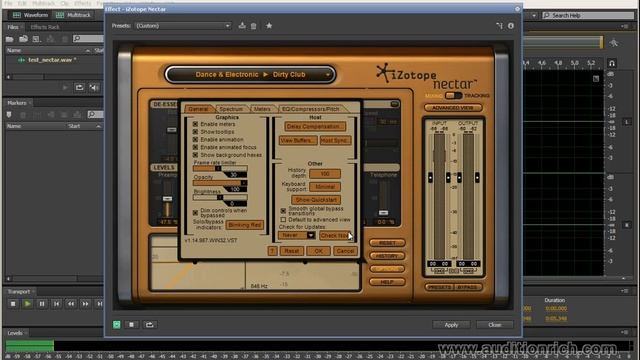The image size is (640, 360).
Task: Sort Files list by Name column arrow
Action: [x=87, y=50]
